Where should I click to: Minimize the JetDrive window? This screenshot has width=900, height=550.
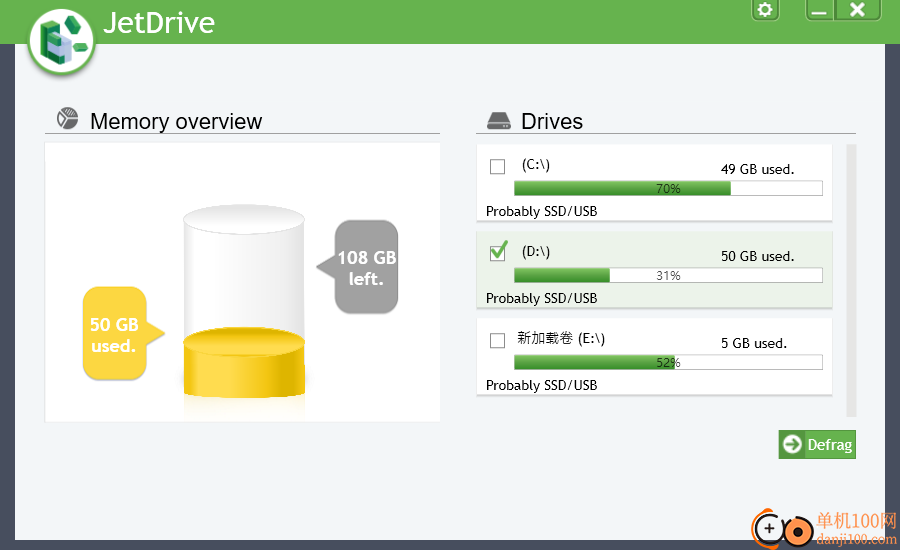pos(819,10)
